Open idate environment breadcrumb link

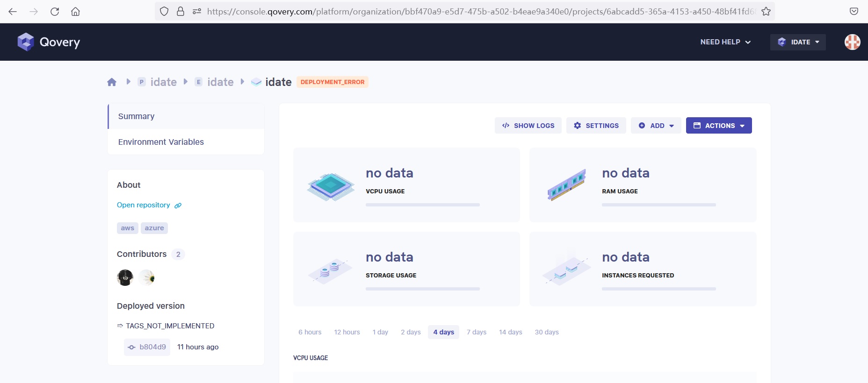(x=220, y=82)
